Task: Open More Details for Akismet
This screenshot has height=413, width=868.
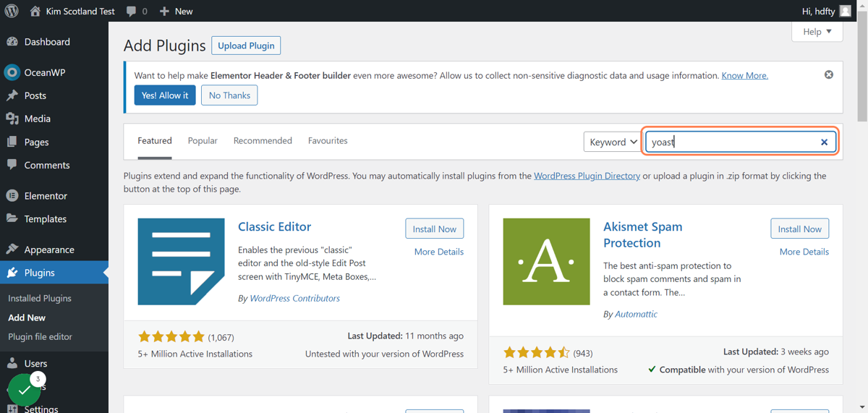Action: (804, 252)
